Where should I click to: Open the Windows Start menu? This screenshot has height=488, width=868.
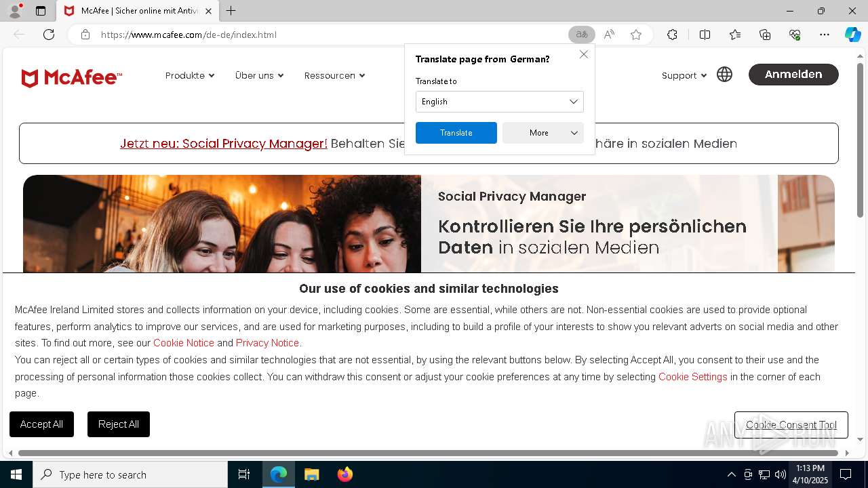16,474
